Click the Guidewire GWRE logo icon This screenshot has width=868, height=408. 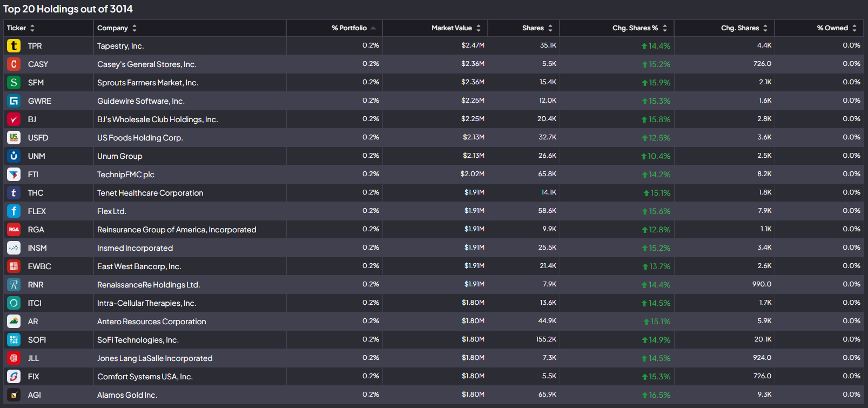coord(14,101)
